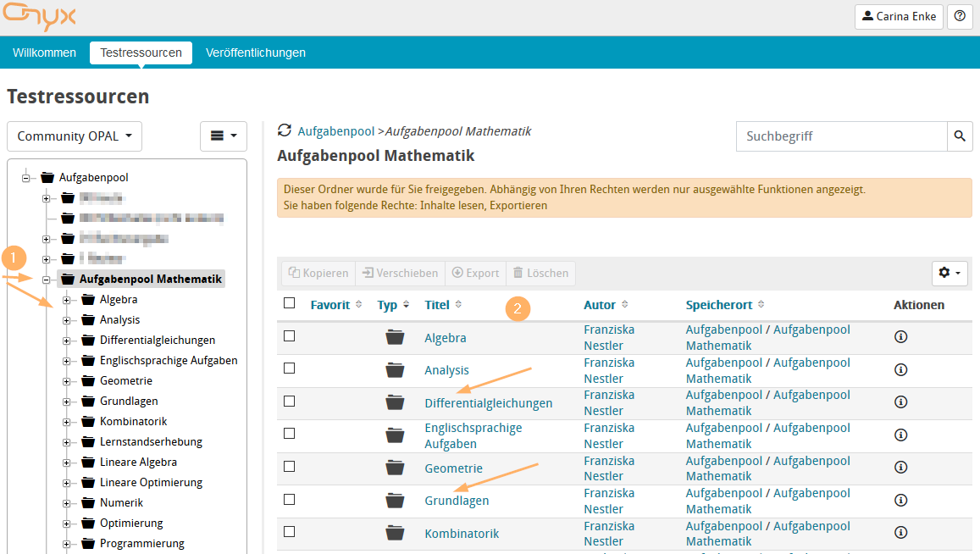Click the ONYX logo
Screen dimensions: 980x554
(x=39, y=17)
